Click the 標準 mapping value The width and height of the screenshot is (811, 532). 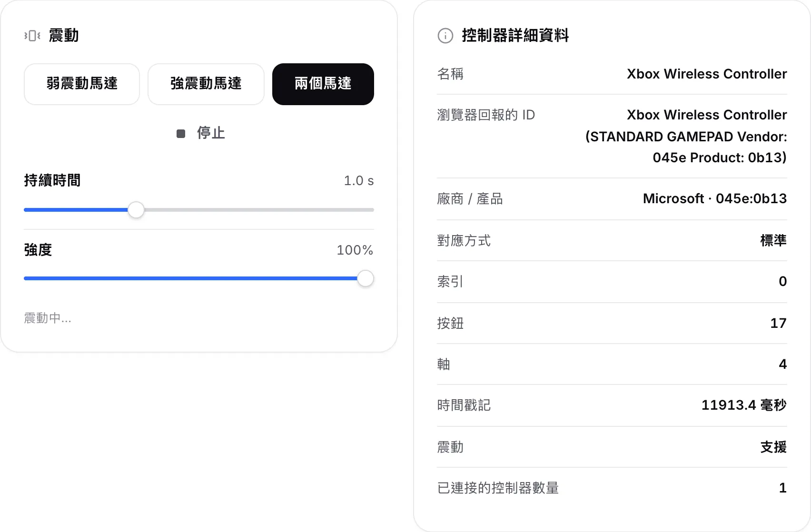tap(773, 241)
